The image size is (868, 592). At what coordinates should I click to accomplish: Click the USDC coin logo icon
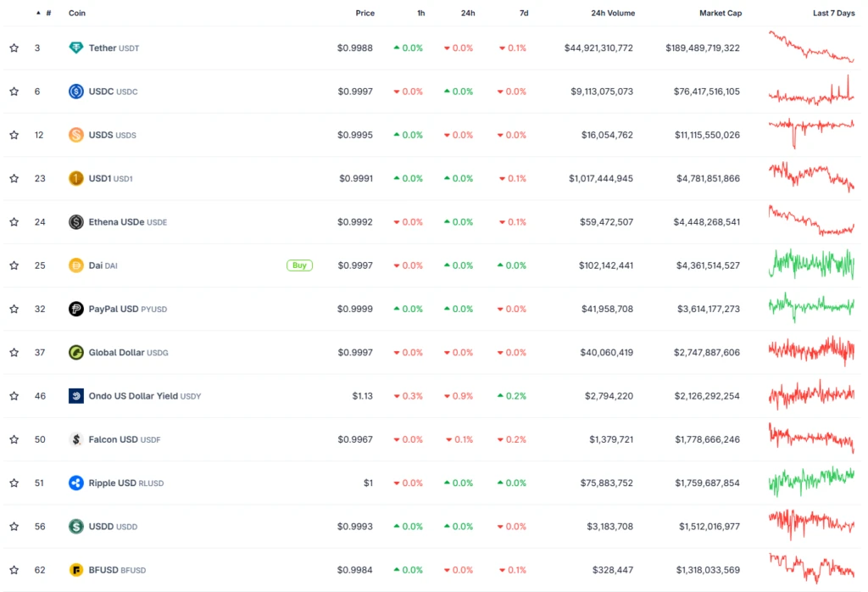pyautogui.click(x=75, y=92)
